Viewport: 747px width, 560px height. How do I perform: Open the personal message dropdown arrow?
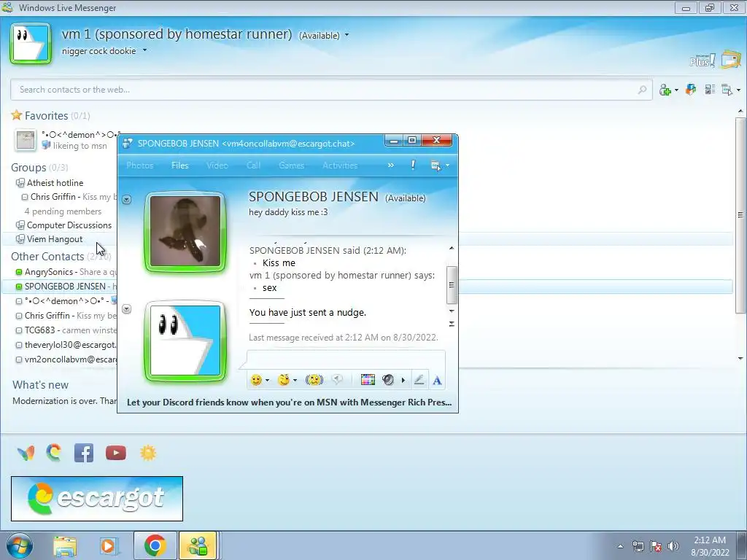[144, 50]
